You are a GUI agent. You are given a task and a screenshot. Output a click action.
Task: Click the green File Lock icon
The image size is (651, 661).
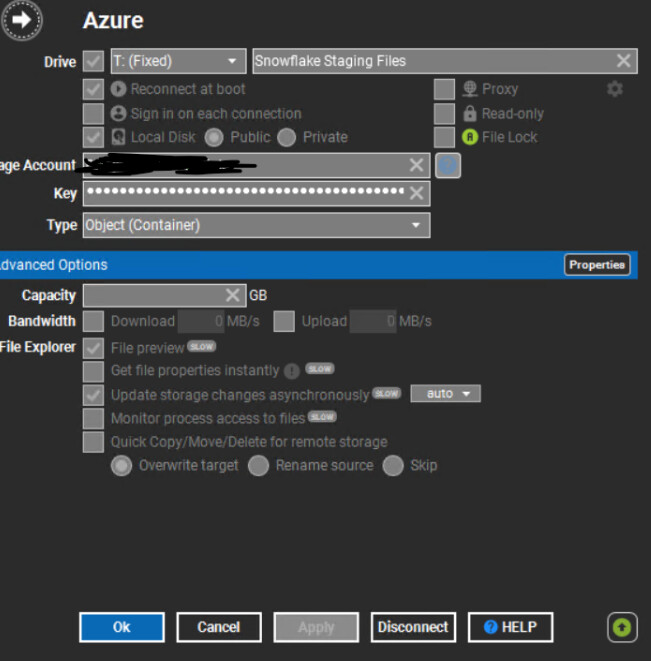[x=470, y=137]
